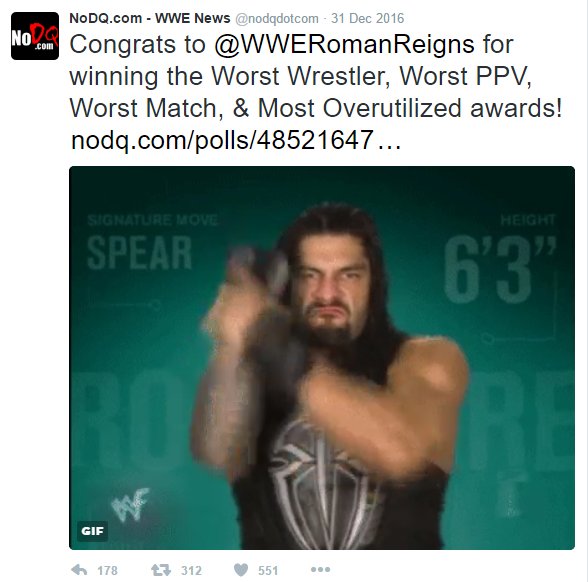Open the 31 Dec 2016 timestamp
This screenshot has width=588, height=582.
click(368, 18)
